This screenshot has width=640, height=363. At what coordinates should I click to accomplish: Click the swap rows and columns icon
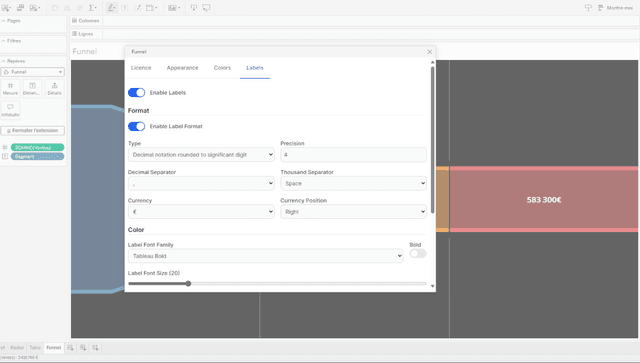pyautogui.click(x=55, y=8)
